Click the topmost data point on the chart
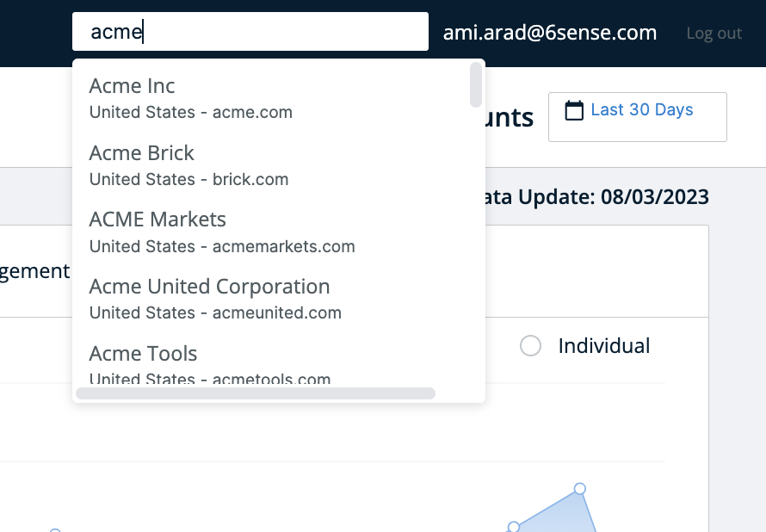Screen dimensions: 766x532 580,488
